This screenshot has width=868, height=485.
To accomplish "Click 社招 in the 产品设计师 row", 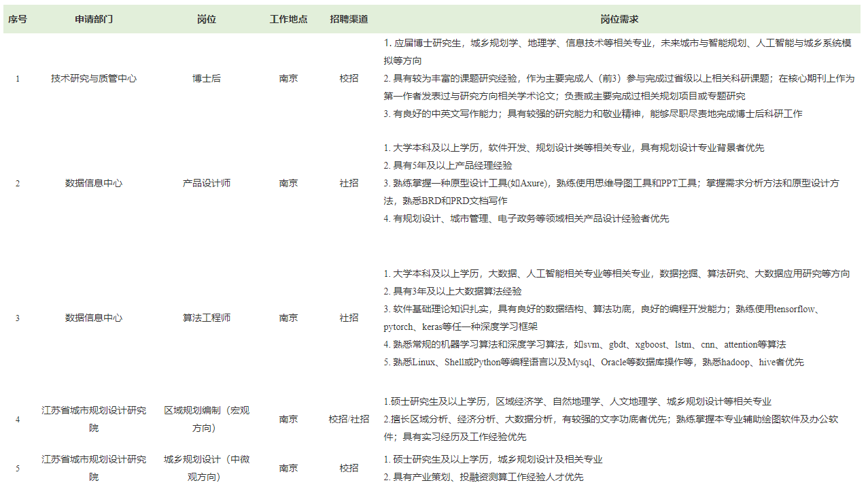I will (349, 183).
